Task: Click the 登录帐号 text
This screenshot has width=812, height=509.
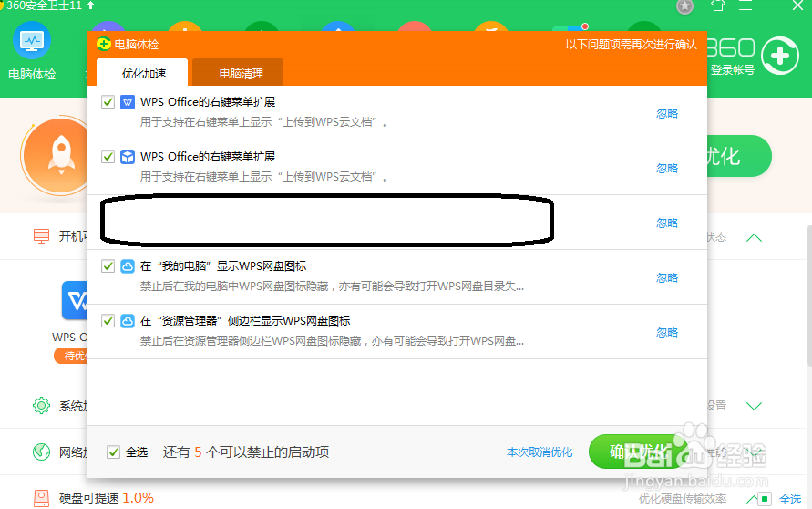Action: tap(732, 69)
